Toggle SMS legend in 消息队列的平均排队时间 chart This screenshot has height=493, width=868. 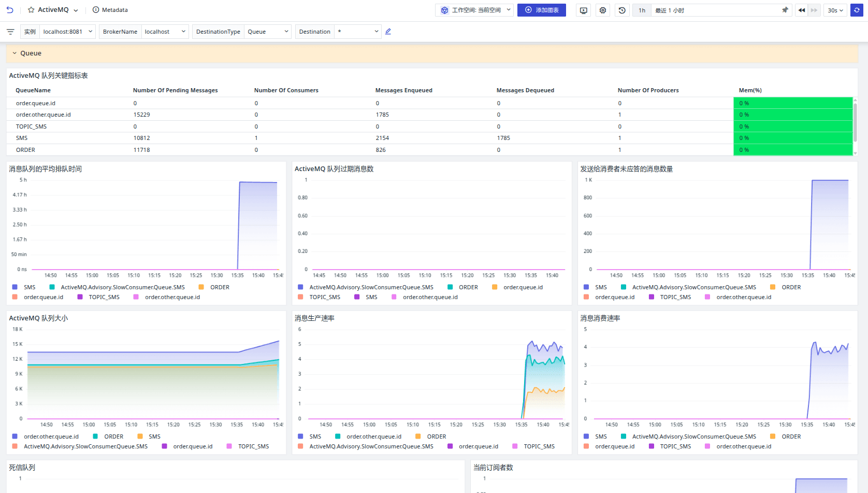[x=30, y=287]
